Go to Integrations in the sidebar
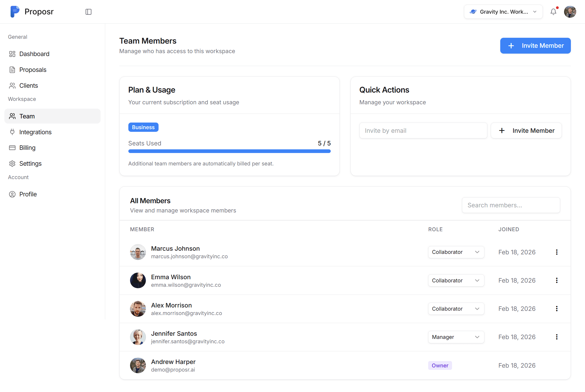Screen dimensions: 585x392 point(35,132)
